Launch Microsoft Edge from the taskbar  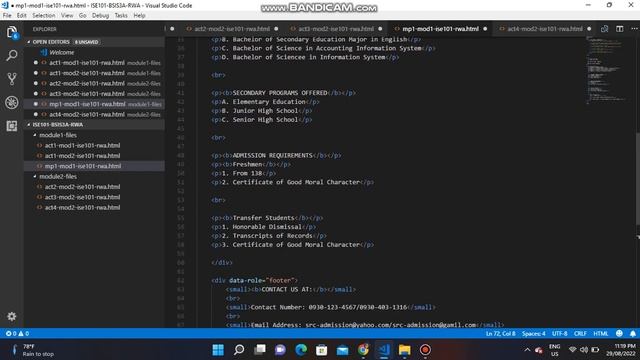[301, 350]
